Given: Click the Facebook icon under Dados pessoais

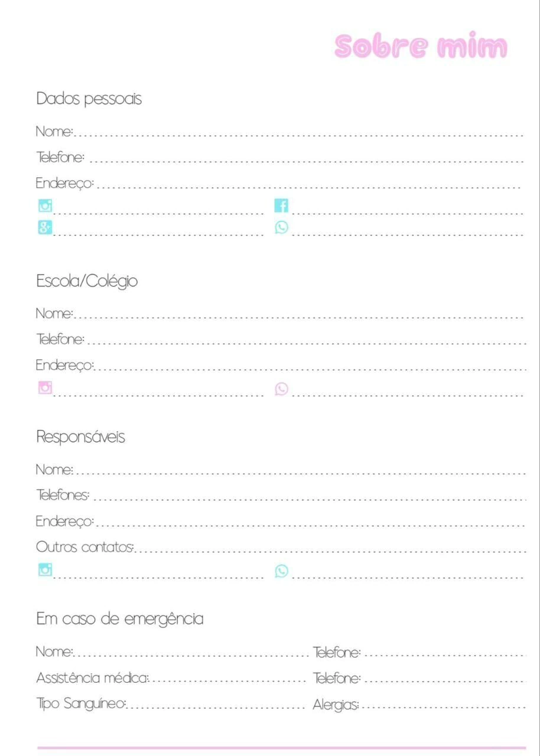Looking at the screenshot, I should (x=282, y=206).
